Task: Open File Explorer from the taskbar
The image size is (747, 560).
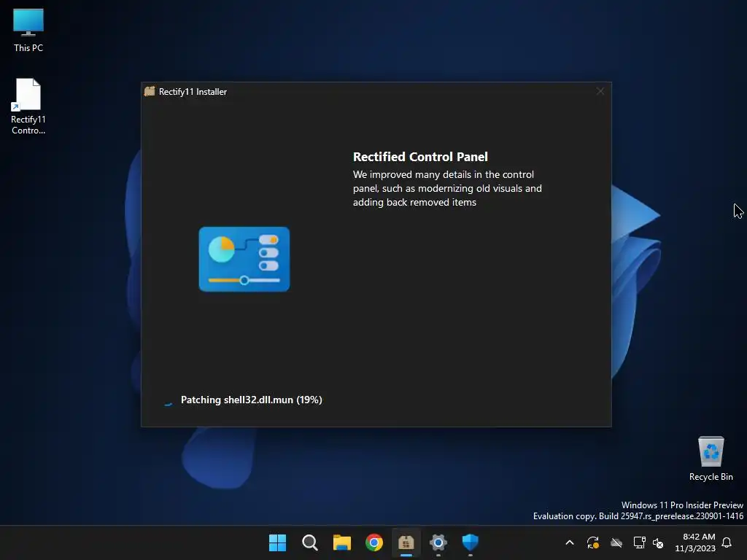Action: click(x=341, y=542)
